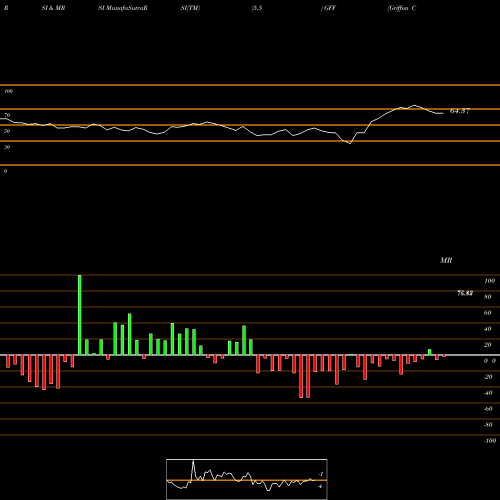This screenshot has height=500, width=500.
Task: Click the MR value label 76.82
Action: tap(465, 293)
